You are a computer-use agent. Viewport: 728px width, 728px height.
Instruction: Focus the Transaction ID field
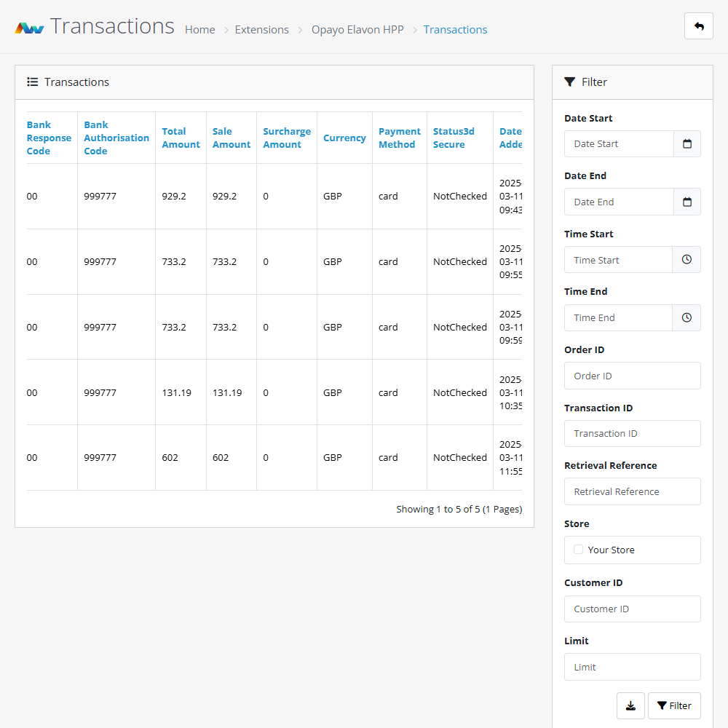[632, 434]
